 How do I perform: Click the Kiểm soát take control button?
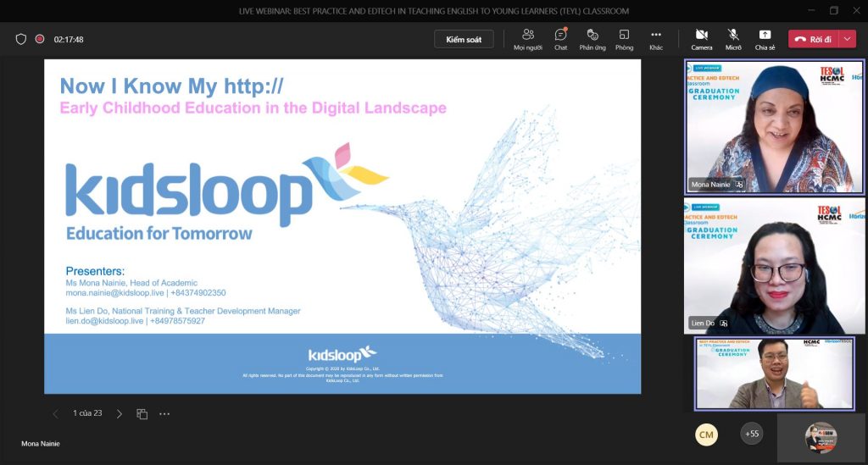point(464,39)
